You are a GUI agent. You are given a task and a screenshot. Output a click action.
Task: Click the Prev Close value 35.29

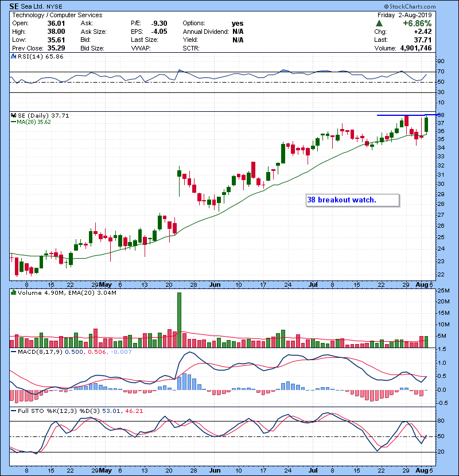click(56, 48)
